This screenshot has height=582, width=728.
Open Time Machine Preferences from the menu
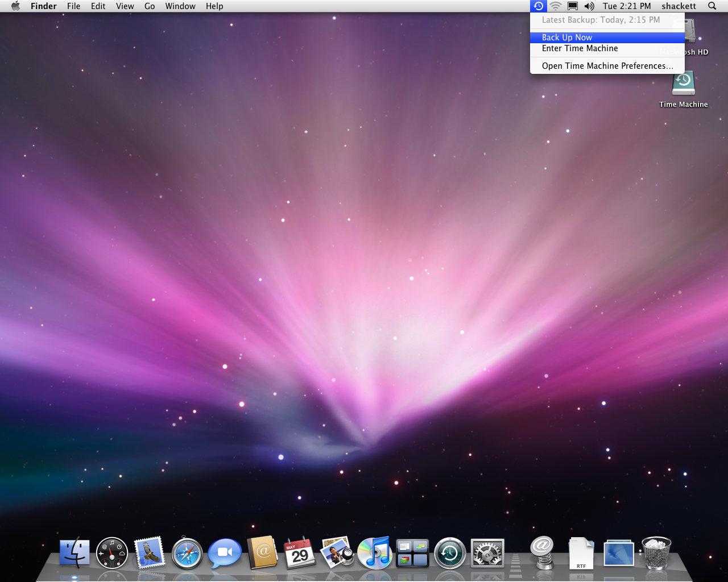tap(607, 66)
